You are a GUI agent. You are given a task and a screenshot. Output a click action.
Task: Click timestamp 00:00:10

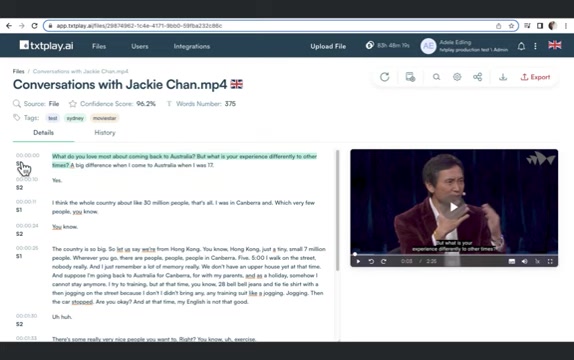tap(27, 179)
